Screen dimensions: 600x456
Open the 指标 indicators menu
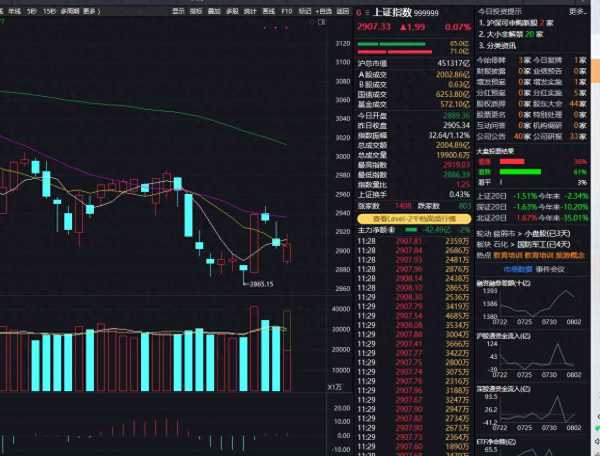(x=196, y=11)
